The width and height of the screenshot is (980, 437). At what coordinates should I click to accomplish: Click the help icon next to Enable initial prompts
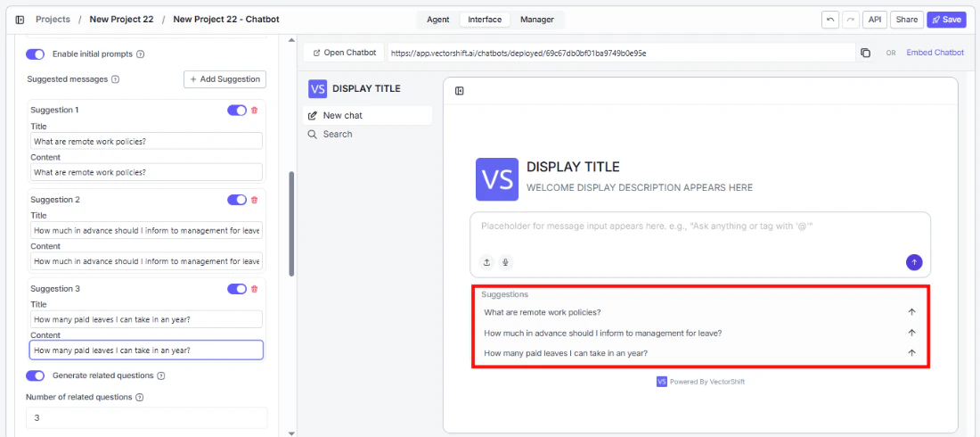pos(140,54)
